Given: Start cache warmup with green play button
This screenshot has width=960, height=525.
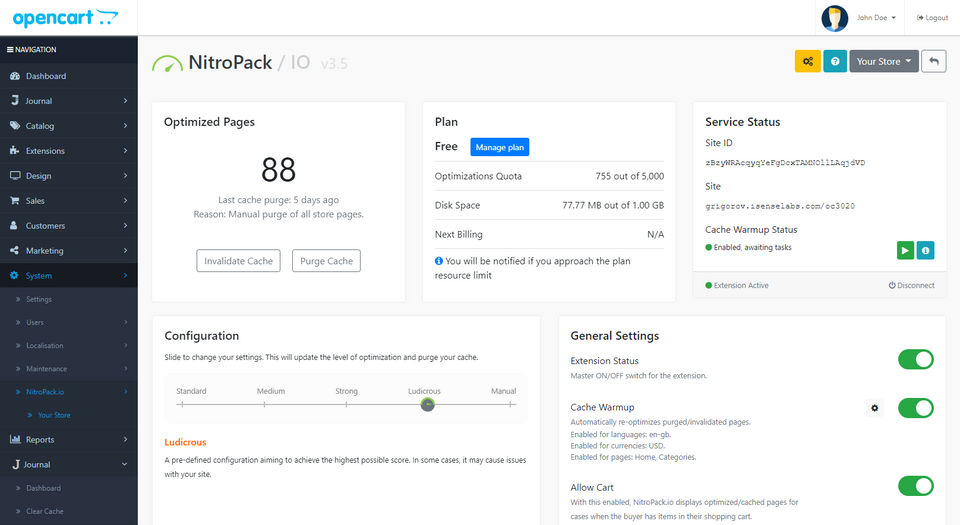Looking at the screenshot, I should tap(905, 250).
